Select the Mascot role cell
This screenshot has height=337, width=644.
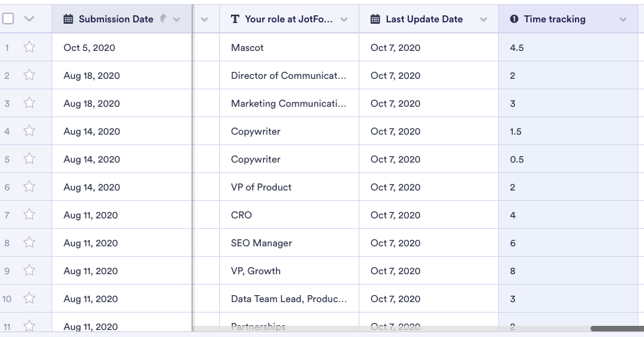tap(289, 47)
